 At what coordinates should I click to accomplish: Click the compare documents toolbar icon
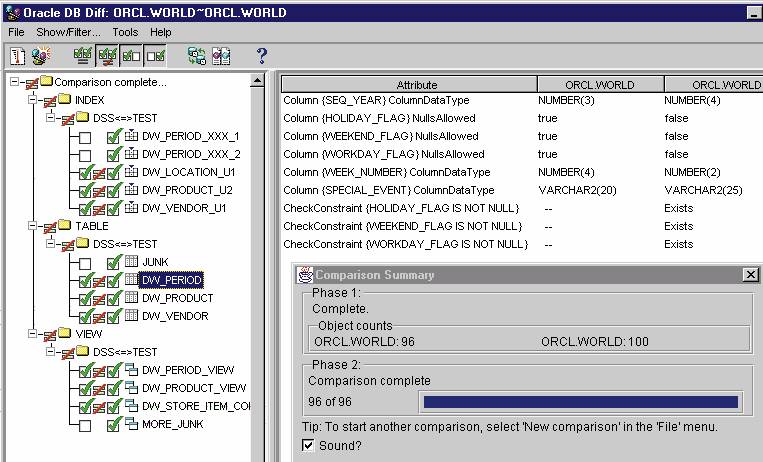[x=221, y=56]
